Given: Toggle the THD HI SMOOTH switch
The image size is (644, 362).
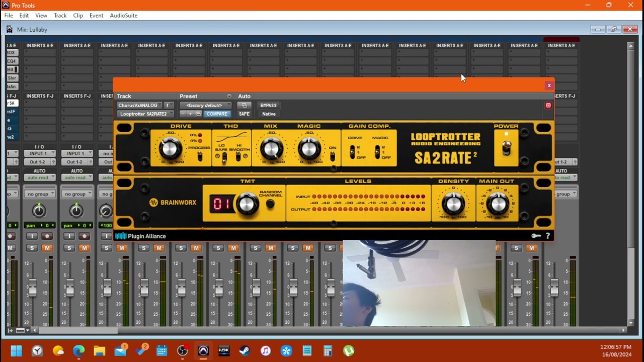Looking at the screenshot, I should coord(238,157).
